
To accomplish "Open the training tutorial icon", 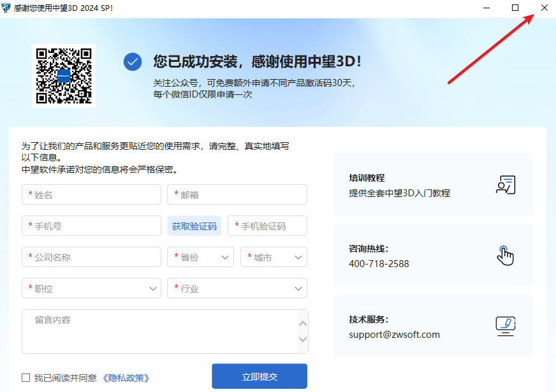I will [505, 185].
